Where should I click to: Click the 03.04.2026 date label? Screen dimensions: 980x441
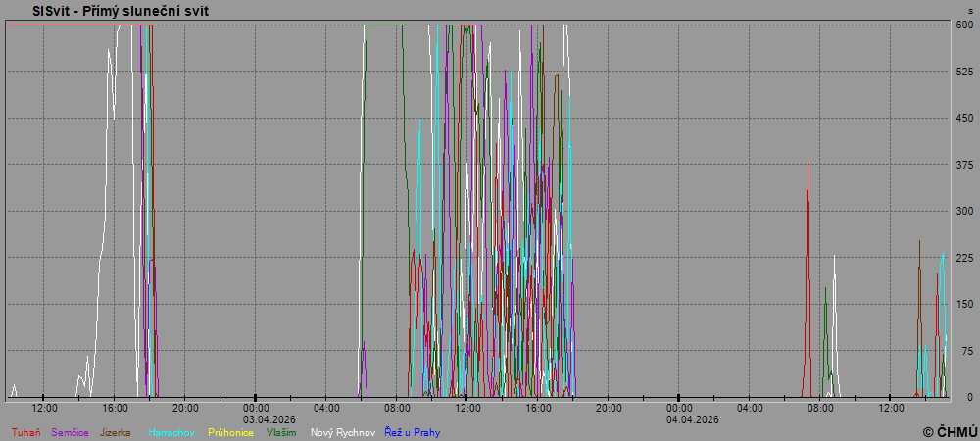pyautogui.click(x=256, y=419)
